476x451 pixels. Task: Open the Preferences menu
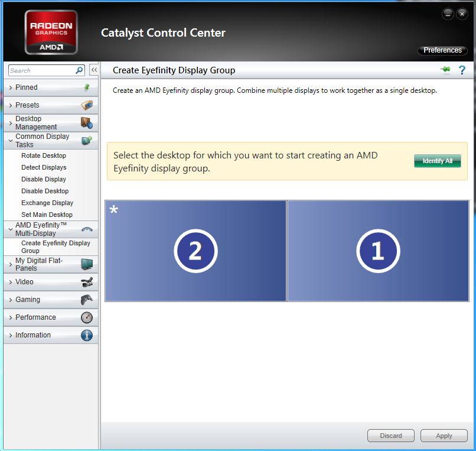click(x=442, y=50)
